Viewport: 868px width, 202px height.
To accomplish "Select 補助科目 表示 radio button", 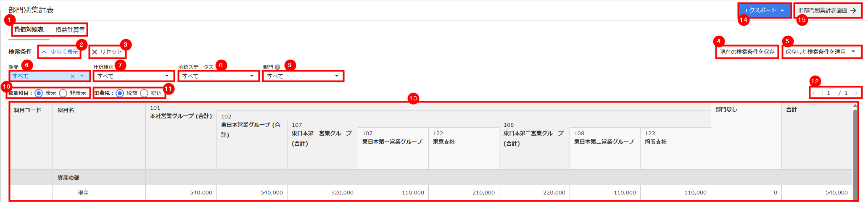I will tap(39, 93).
